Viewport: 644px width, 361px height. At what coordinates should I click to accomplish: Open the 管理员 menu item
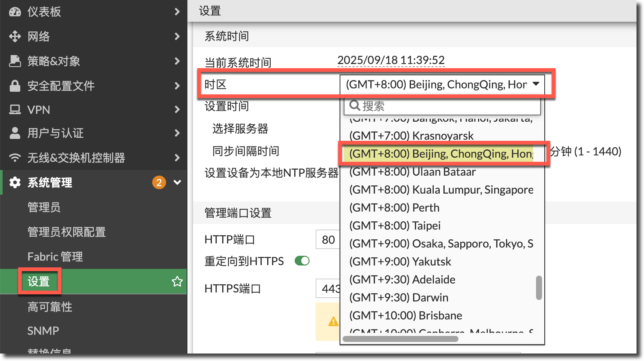(44, 207)
